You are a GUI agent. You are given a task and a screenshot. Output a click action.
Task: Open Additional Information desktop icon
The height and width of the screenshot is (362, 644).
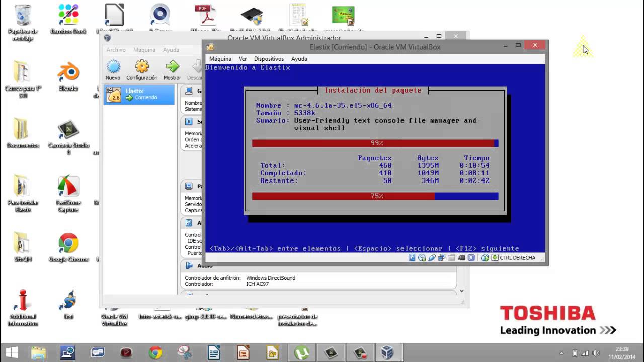[x=23, y=308]
